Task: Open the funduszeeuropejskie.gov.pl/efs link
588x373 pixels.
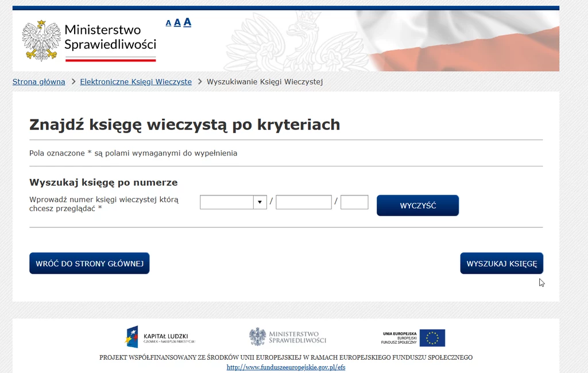Action: point(286,367)
